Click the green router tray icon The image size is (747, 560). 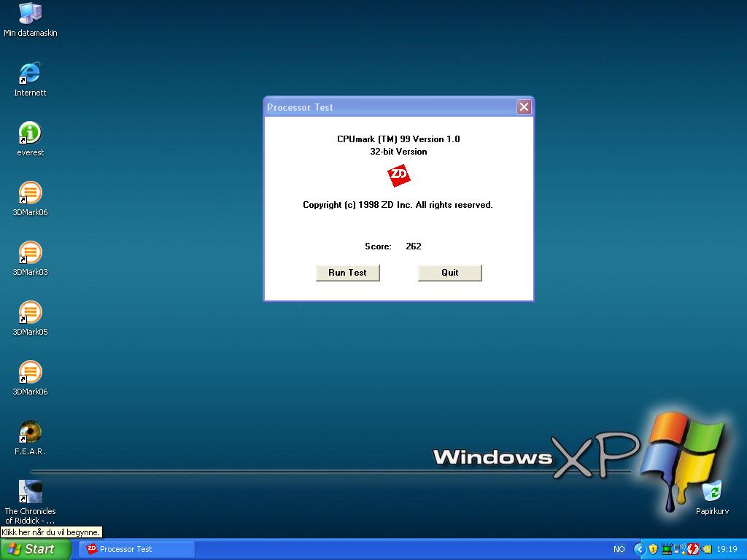tap(667, 549)
